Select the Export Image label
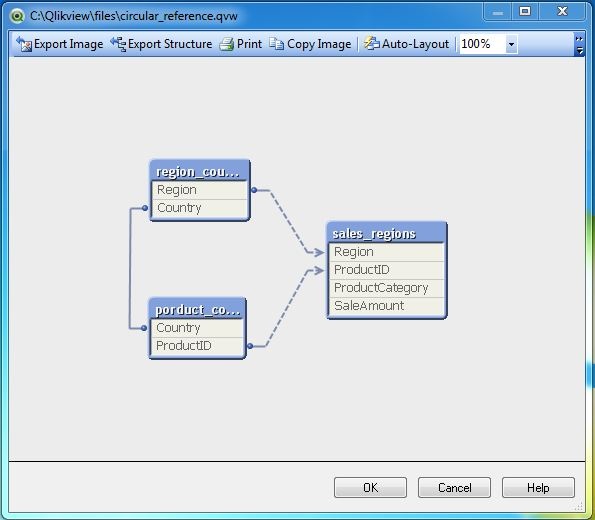 click(x=68, y=44)
